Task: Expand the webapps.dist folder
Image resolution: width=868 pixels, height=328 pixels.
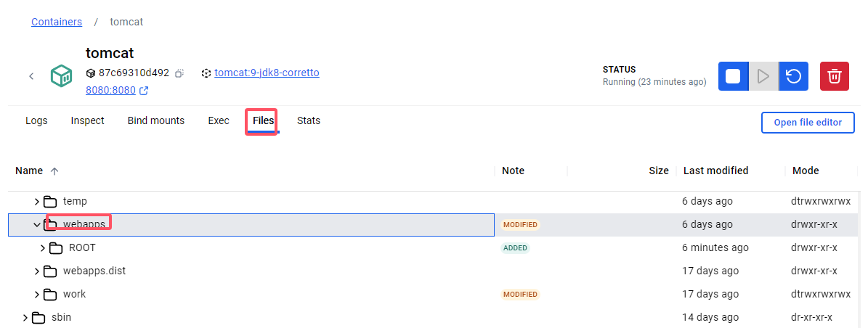Action: [37, 271]
